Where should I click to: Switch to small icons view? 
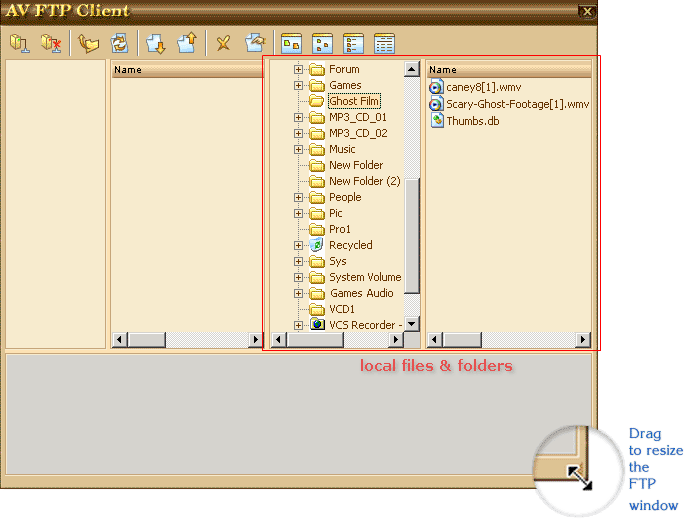coord(322,44)
